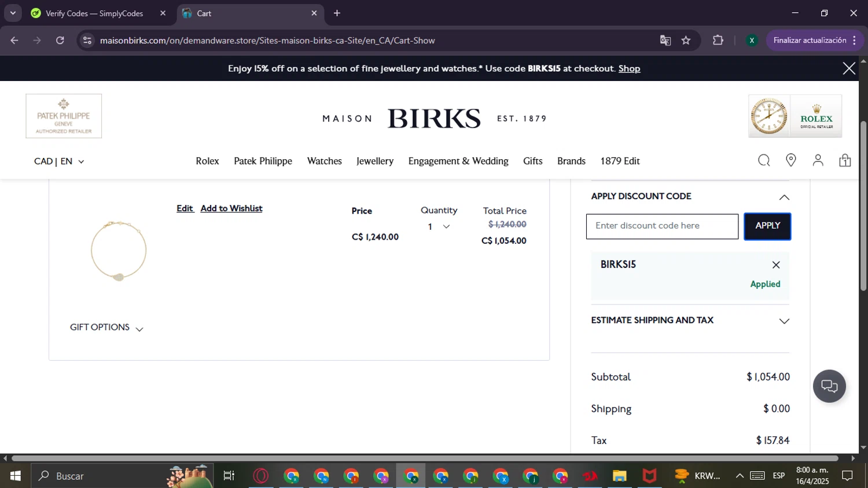Screen dimensions: 868x488
Task: Click the Windows taskbar search box
Action: pos(122,476)
